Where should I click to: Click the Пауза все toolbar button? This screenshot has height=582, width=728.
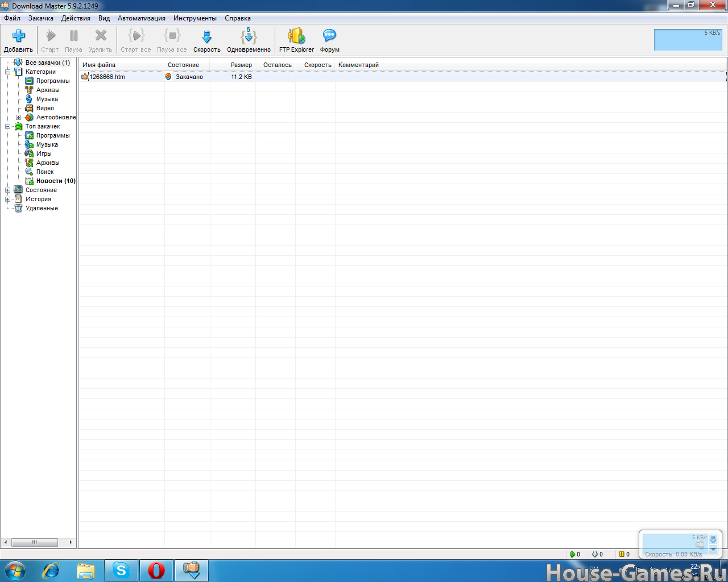(x=172, y=40)
